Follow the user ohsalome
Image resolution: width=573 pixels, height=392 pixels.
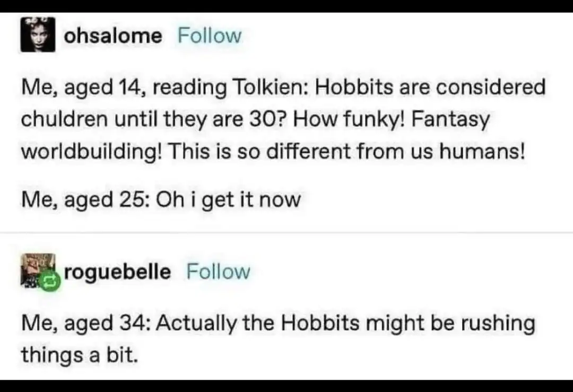(x=210, y=36)
